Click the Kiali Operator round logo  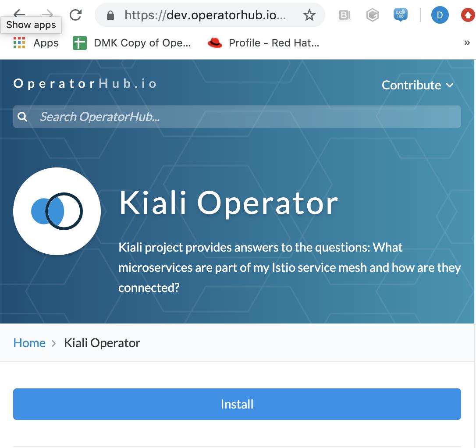coord(57,211)
